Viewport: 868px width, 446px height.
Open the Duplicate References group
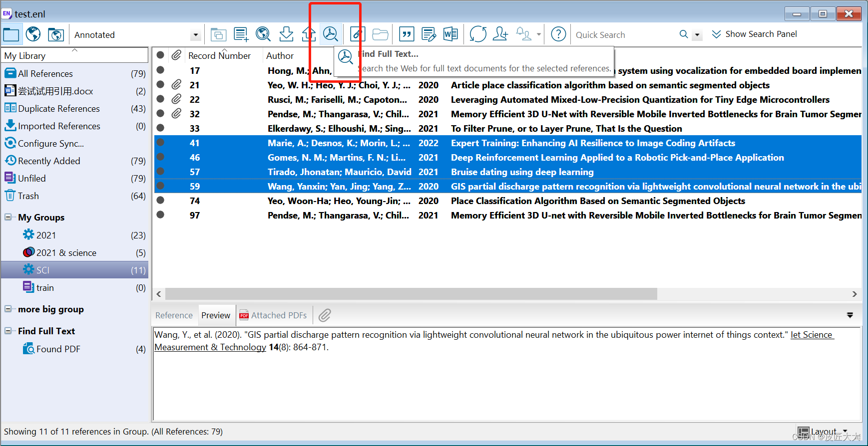pyautogui.click(x=75, y=108)
